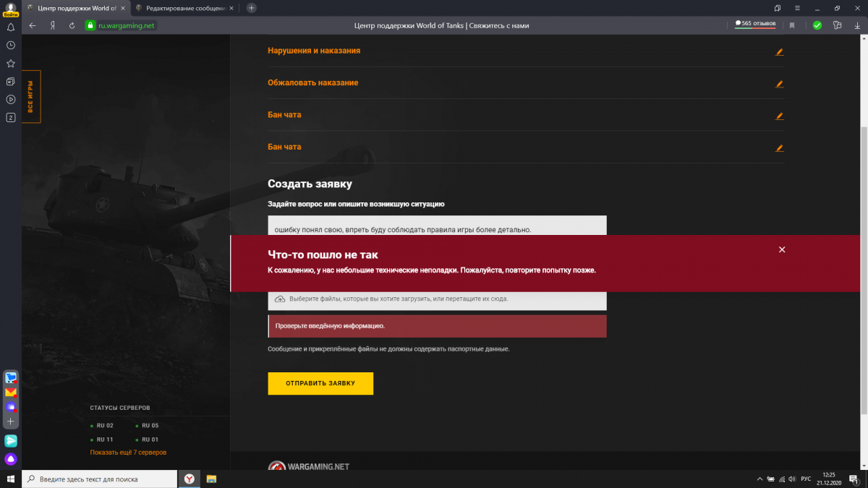This screenshot has width=868, height=488.
Task: Click the Отправить заявку button
Action: tap(320, 383)
